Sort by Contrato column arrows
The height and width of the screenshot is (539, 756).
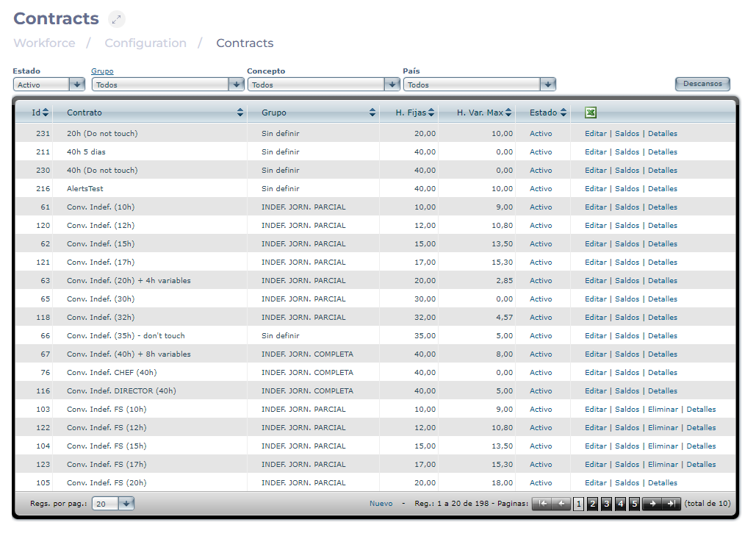240,113
